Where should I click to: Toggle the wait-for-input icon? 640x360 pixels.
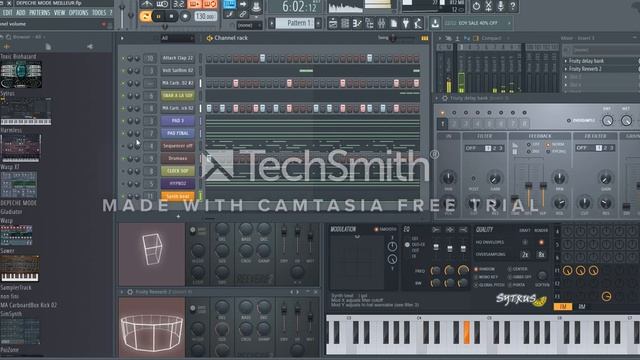tap(162, 4)
